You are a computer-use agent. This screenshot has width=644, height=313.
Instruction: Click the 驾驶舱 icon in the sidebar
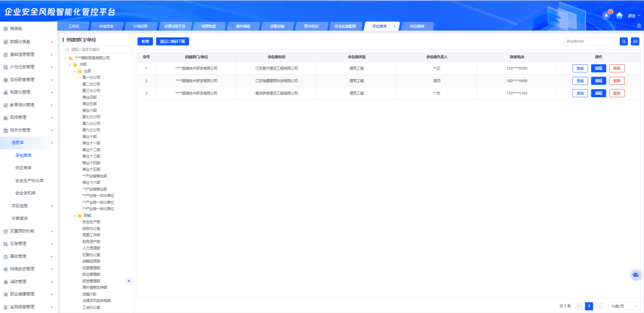click(x=6, y=29)
